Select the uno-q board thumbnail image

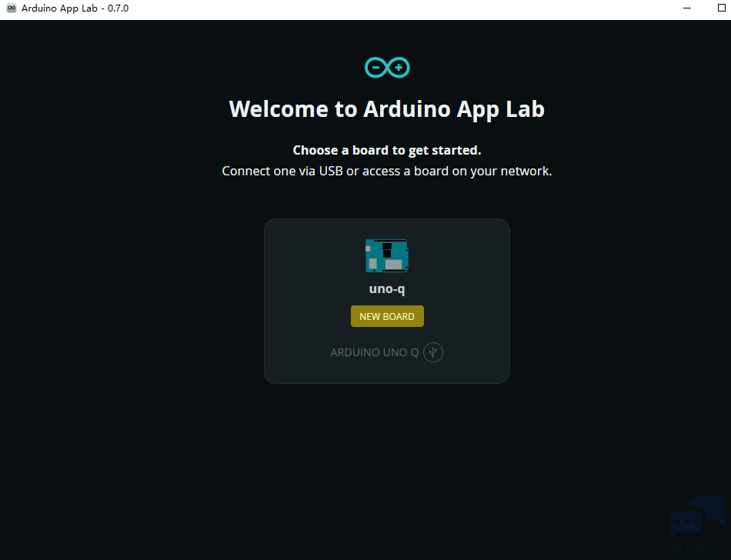click(x=387, y=255)
